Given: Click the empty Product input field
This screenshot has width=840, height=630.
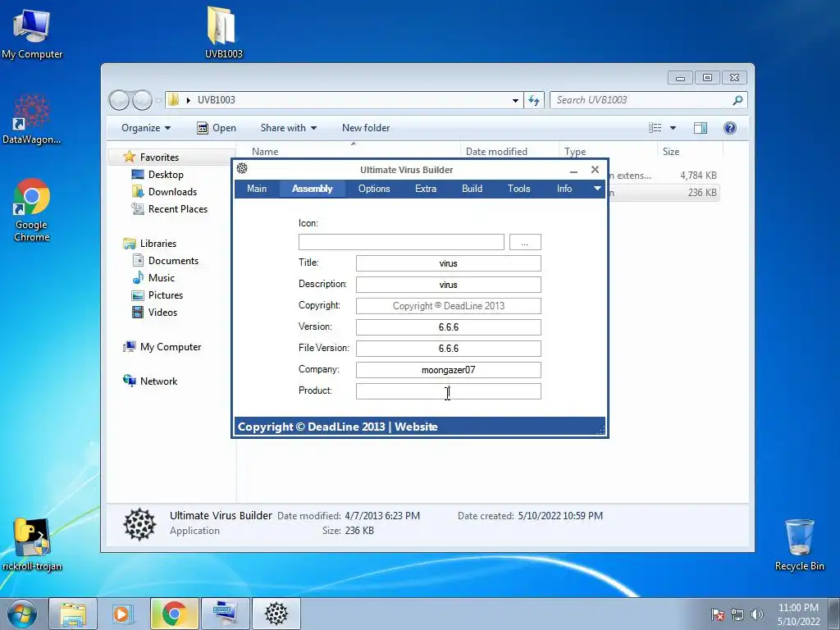Looking at the screenshot, I should (449, 391).
